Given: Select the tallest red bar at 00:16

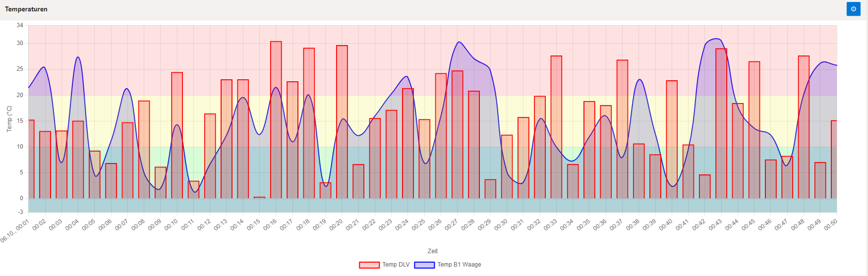Looking at the screenshot, I should click(x=276, y=119).
